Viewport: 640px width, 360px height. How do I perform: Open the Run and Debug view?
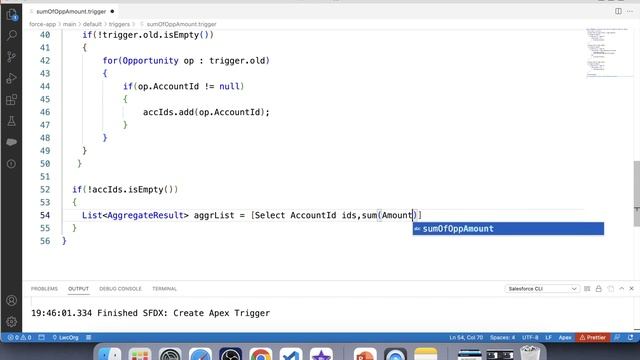coord(11,78)
